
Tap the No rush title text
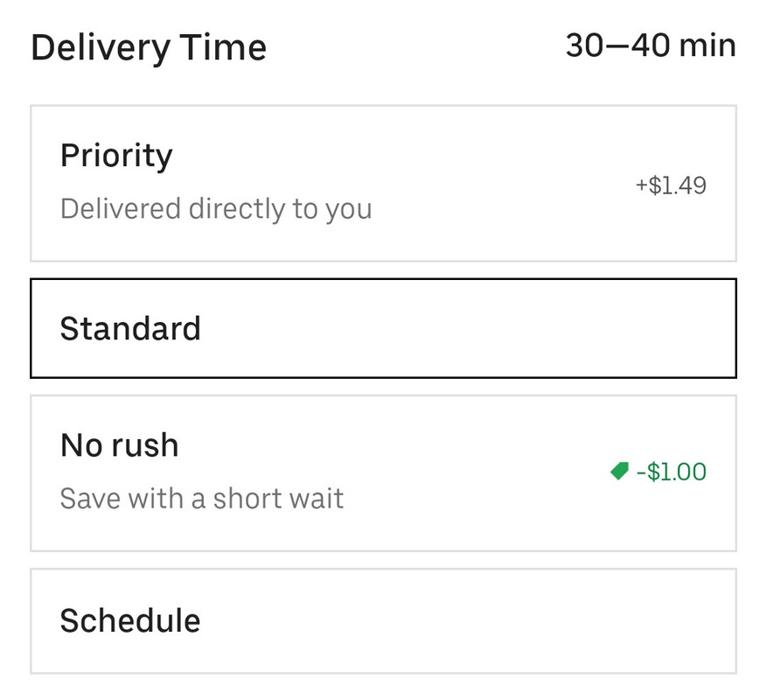tap(119, 445)
